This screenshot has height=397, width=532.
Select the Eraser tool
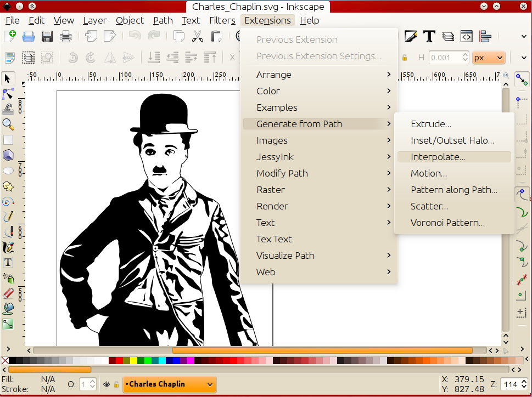[8, 293]
